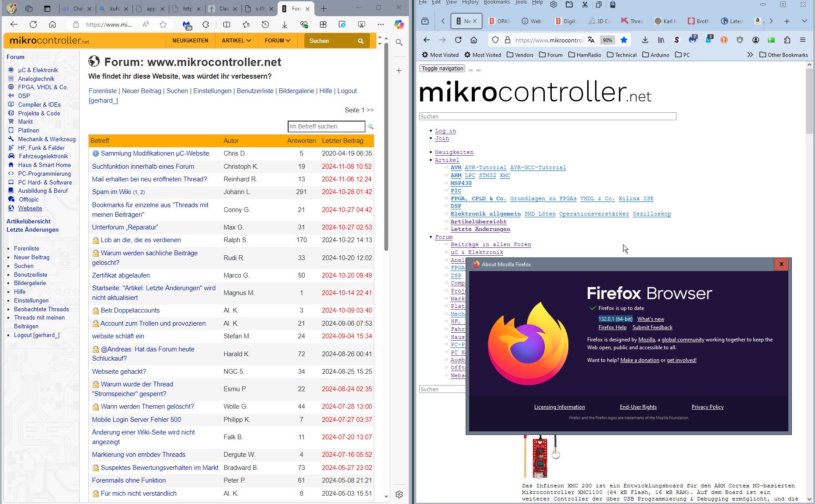The width and height of the screenshot is (815, 504).
Task: Click the Firefox tracking protection shield icon
Action: (495, 40)
